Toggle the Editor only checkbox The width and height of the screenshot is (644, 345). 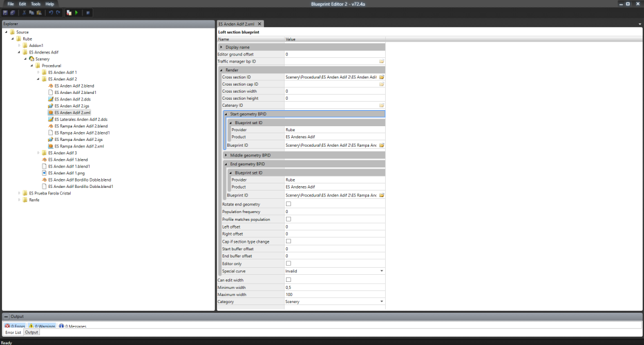point(289,263)
